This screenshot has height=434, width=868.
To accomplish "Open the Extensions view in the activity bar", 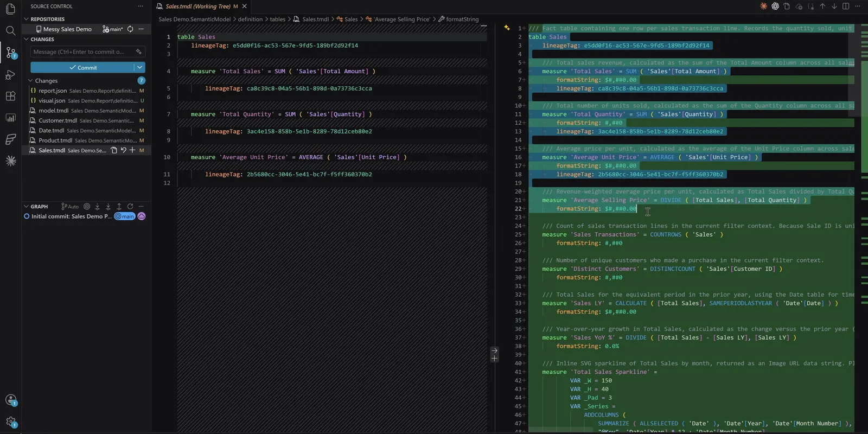I will (x=10, y=97).
